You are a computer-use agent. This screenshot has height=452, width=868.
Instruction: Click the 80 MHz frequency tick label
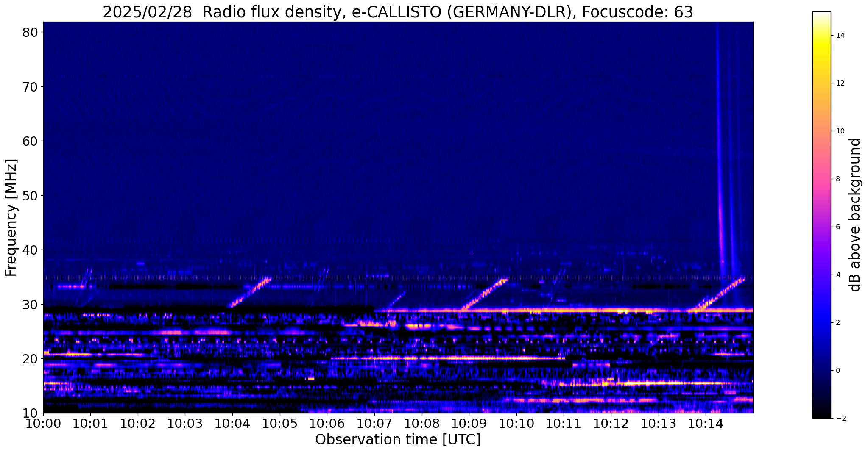[31, 32]
